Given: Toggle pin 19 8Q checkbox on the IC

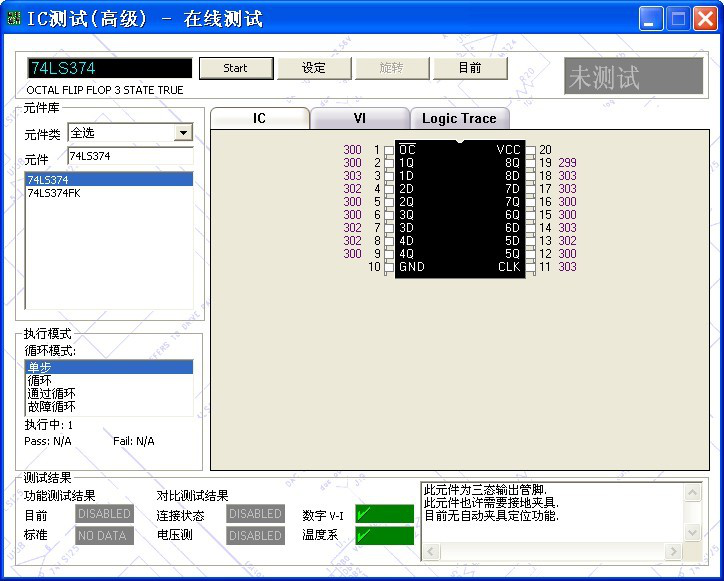Looking at the screenshot, I should pyautogui.click(x=531, y=163).
